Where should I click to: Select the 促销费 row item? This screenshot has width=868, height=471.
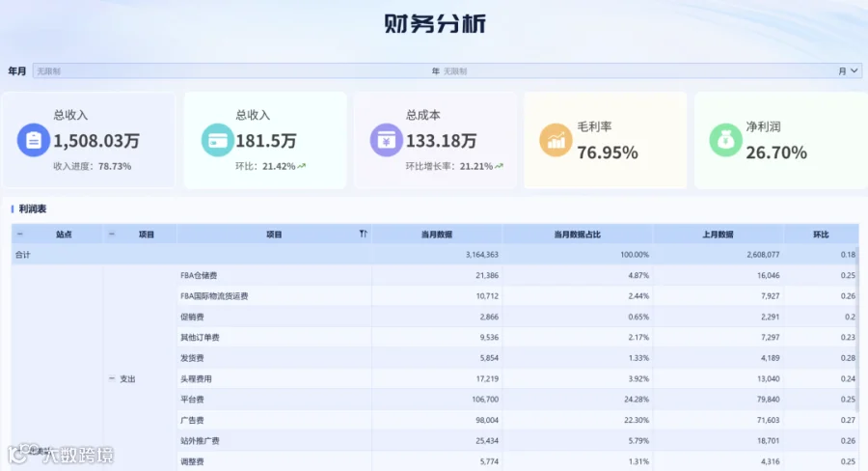pyautogui.click(x=192, y=317)
